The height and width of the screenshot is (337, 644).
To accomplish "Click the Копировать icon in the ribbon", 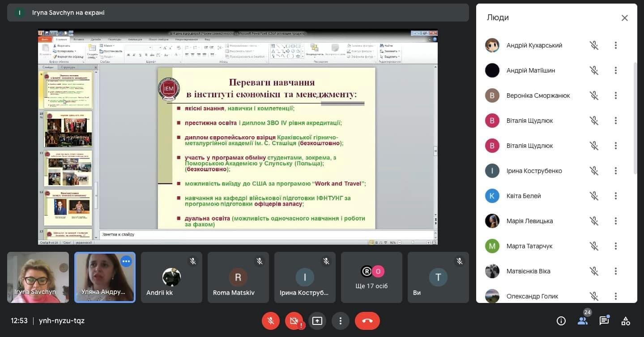I will [x=55, y=51].
